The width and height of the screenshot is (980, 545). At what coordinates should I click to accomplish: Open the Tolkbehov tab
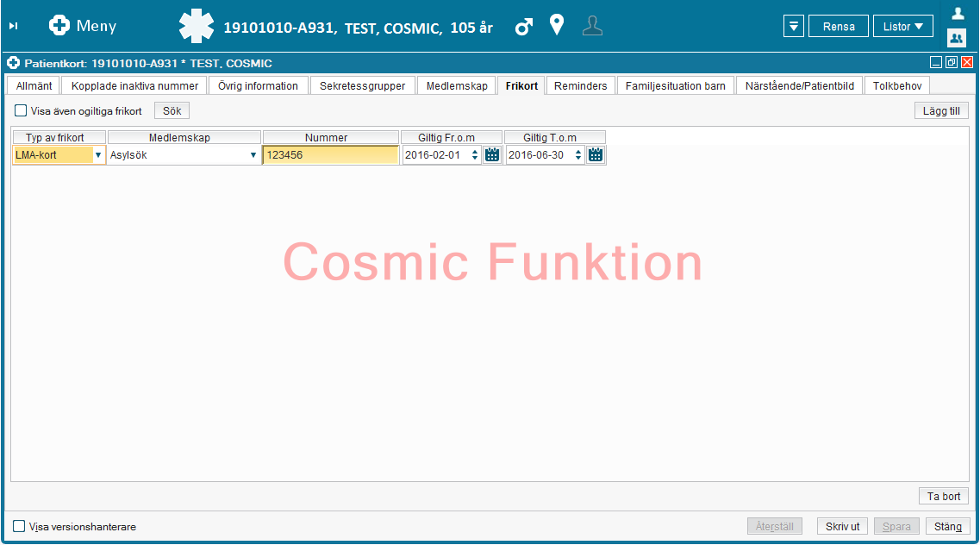(897, 85)
